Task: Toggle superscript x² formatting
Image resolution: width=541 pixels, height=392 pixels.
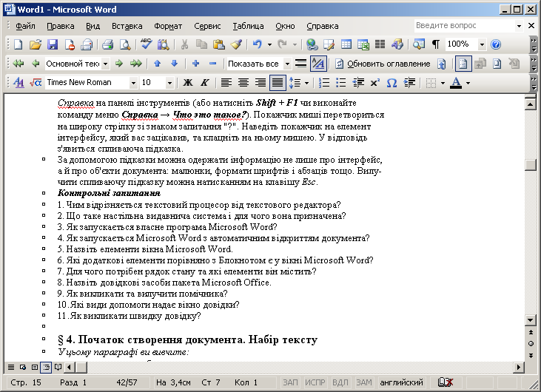Action: click(x=374, y=83)
